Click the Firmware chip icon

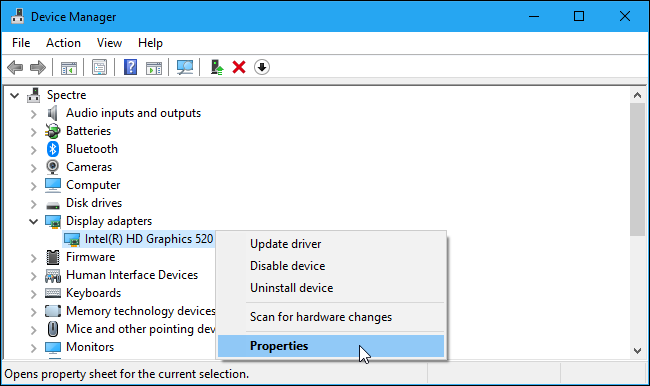(53, 257)
